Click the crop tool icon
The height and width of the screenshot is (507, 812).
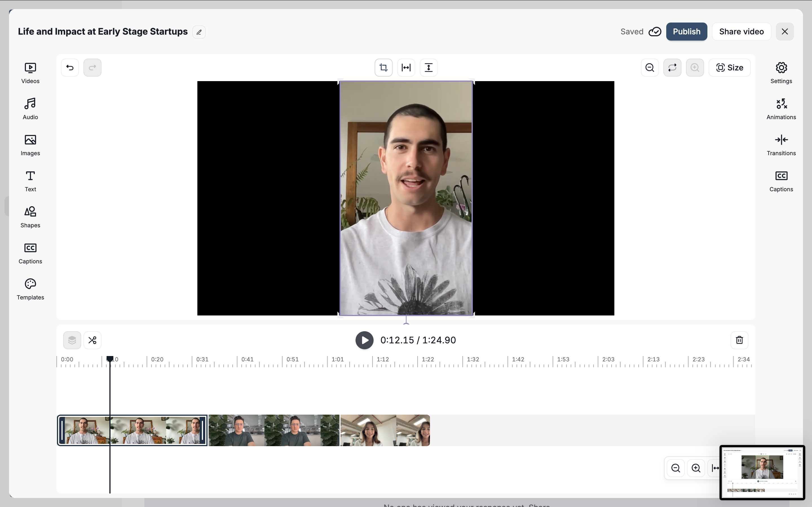[x=383, y=68]
